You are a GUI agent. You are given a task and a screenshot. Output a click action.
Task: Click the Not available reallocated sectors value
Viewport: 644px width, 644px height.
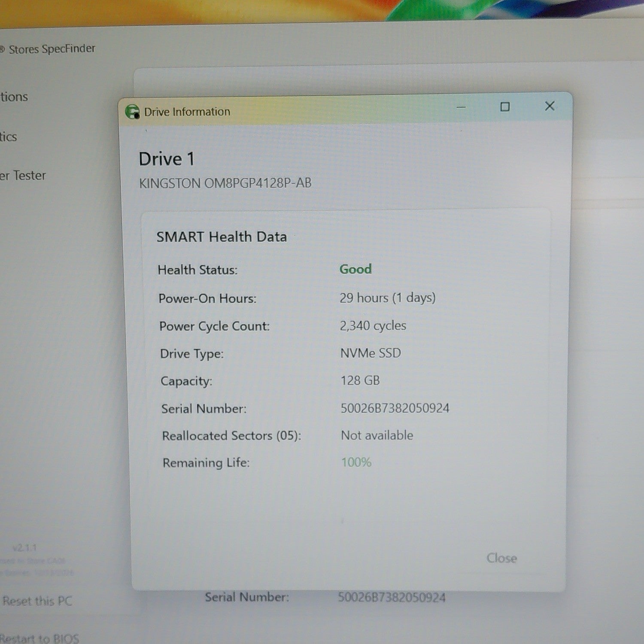(377, 435)
